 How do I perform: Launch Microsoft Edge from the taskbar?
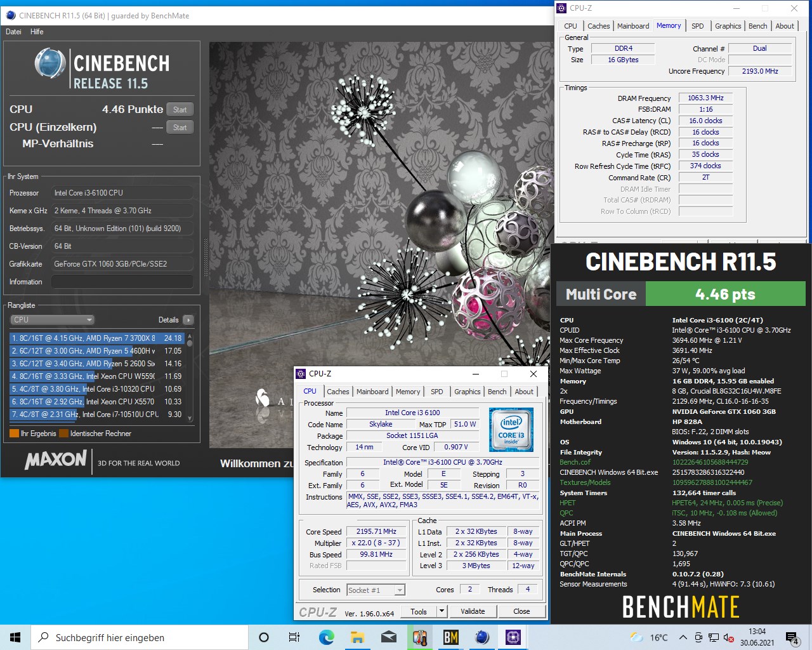tap(327, 637)
